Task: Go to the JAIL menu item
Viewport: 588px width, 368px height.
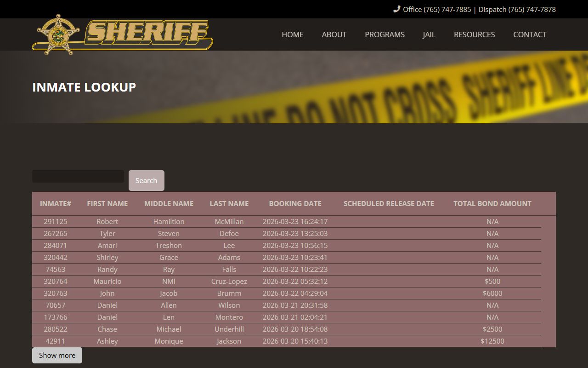Action: tap(429, 34)
